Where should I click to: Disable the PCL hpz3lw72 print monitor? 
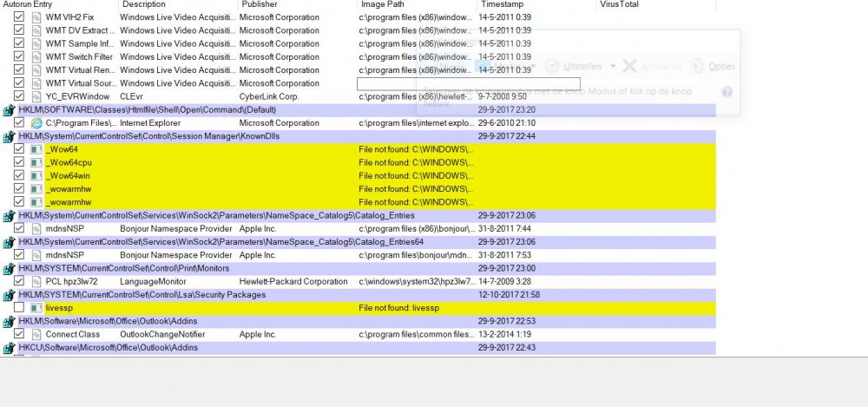[x=19, y=281]
